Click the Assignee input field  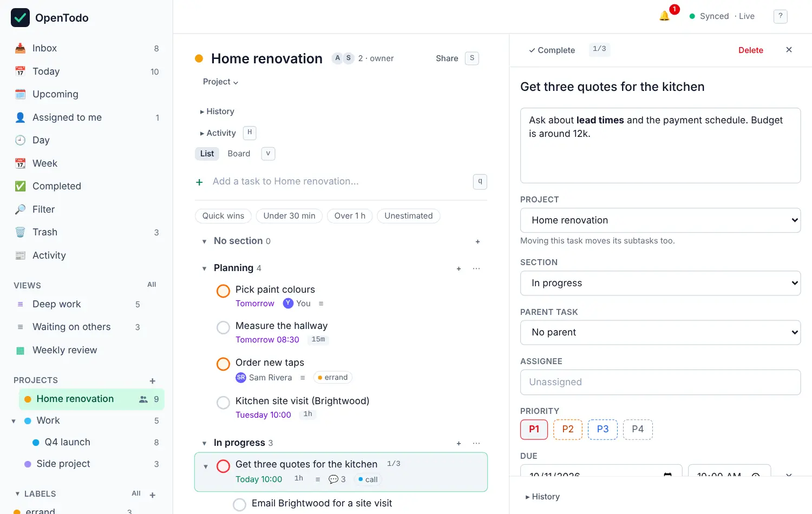660,382
